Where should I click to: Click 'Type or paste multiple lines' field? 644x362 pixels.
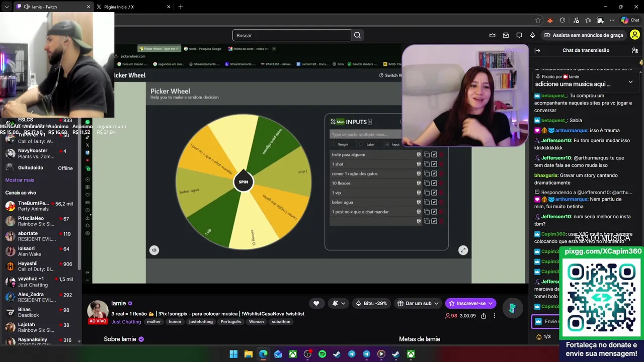[x=365, y=134]
